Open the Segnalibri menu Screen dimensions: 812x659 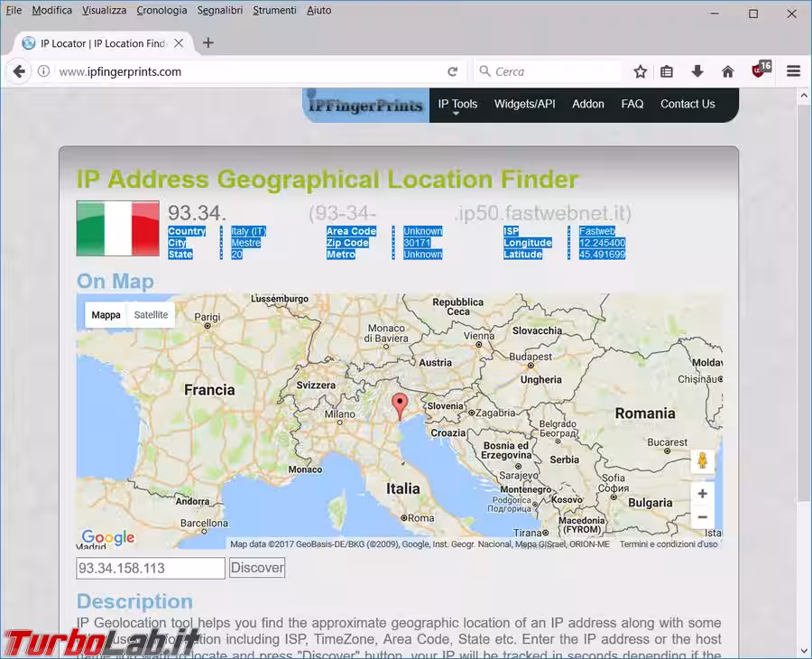point(220,11)
